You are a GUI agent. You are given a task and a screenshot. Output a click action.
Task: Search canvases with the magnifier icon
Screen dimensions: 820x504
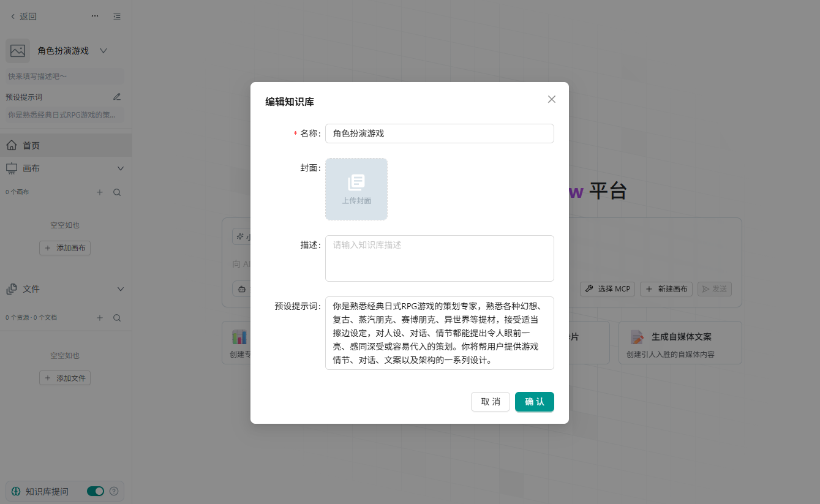pos(117,192)
